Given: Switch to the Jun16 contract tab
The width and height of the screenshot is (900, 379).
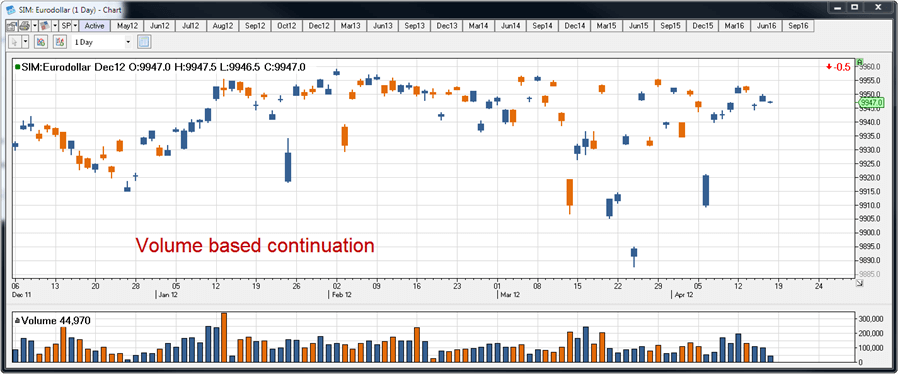Looking at the screenshot, I should click(x=766, y=26).
